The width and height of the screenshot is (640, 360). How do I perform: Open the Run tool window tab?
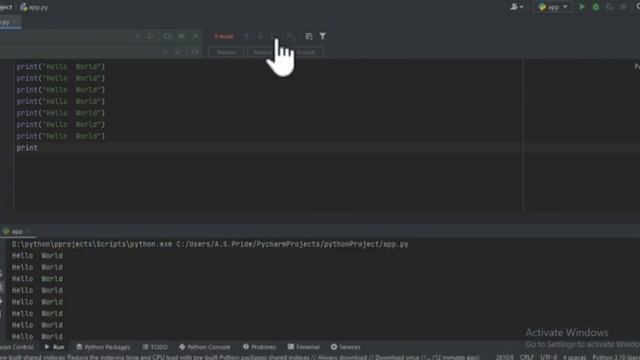(55, 347)
